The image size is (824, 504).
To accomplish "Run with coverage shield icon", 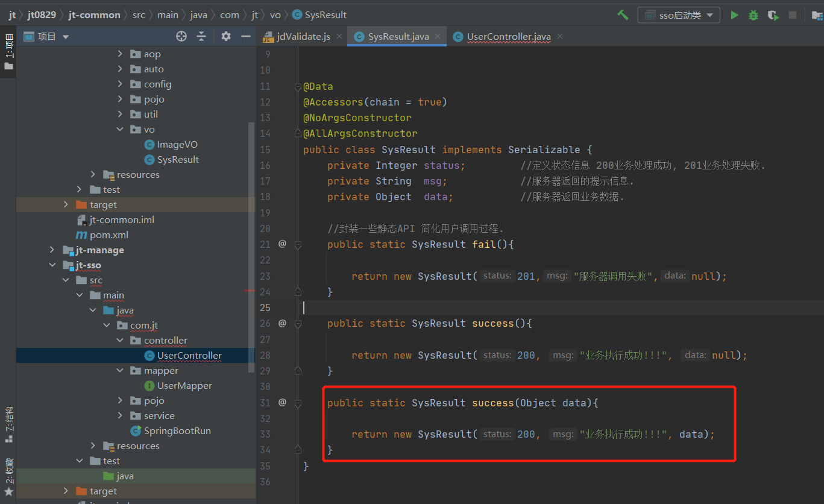I will [x=773, y=15].
